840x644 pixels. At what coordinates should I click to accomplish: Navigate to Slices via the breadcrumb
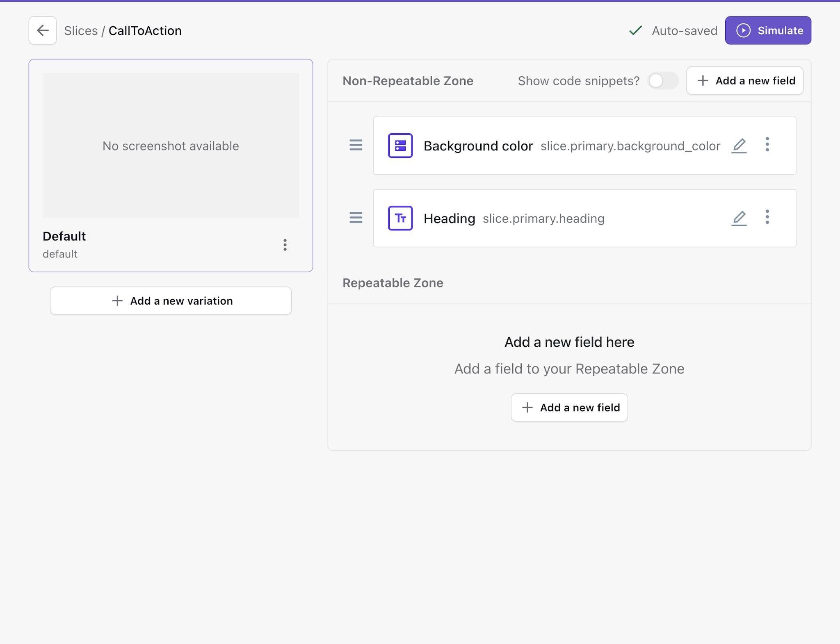[x=81, y=30]
